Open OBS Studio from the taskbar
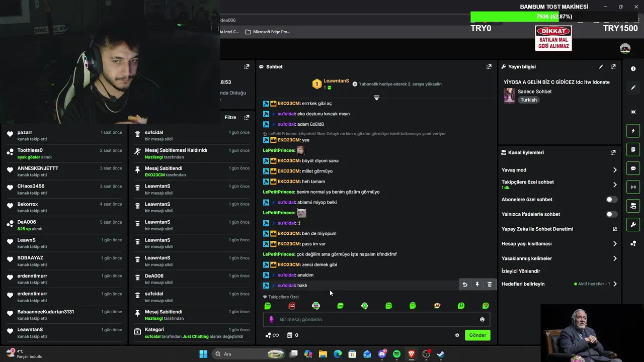The width and height of the screenshot is (644, 362). 426,354
